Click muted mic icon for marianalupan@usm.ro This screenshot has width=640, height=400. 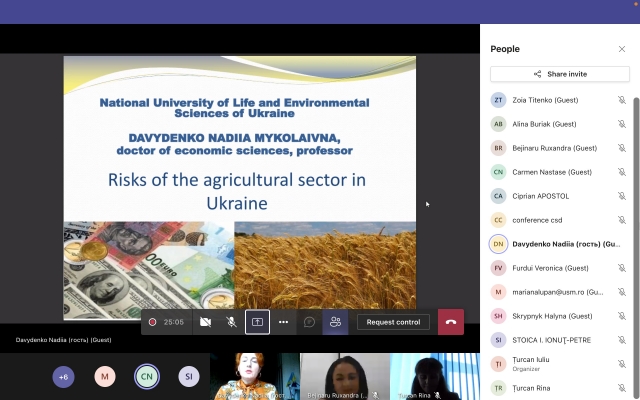click(x=622, y=292)
